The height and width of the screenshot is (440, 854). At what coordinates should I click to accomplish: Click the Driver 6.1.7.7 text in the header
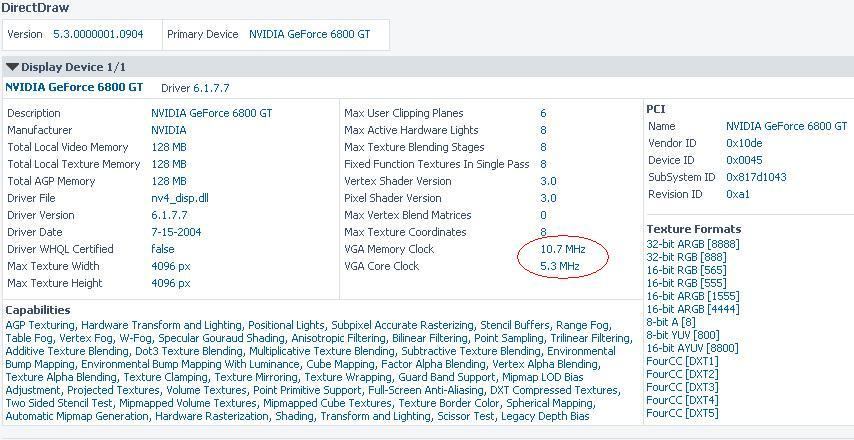pyautogui.click(x=196, y=88)
